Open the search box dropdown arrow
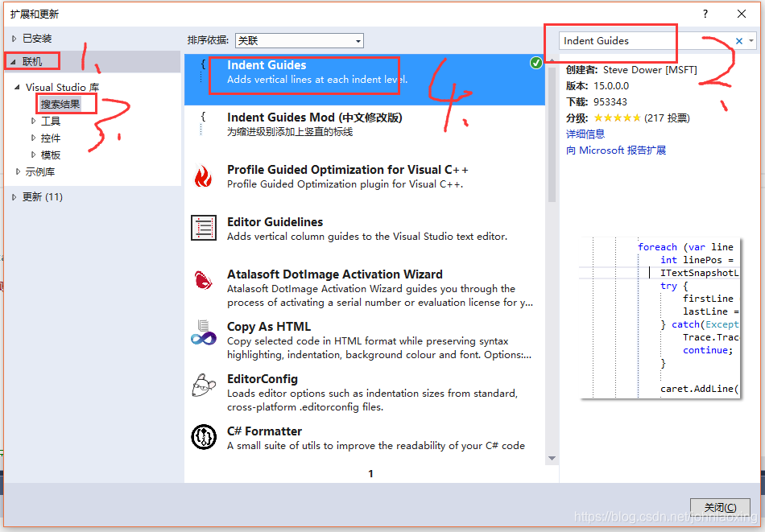Screen dimensions: 765x532 pyautogui.click(x=751, y=41)
